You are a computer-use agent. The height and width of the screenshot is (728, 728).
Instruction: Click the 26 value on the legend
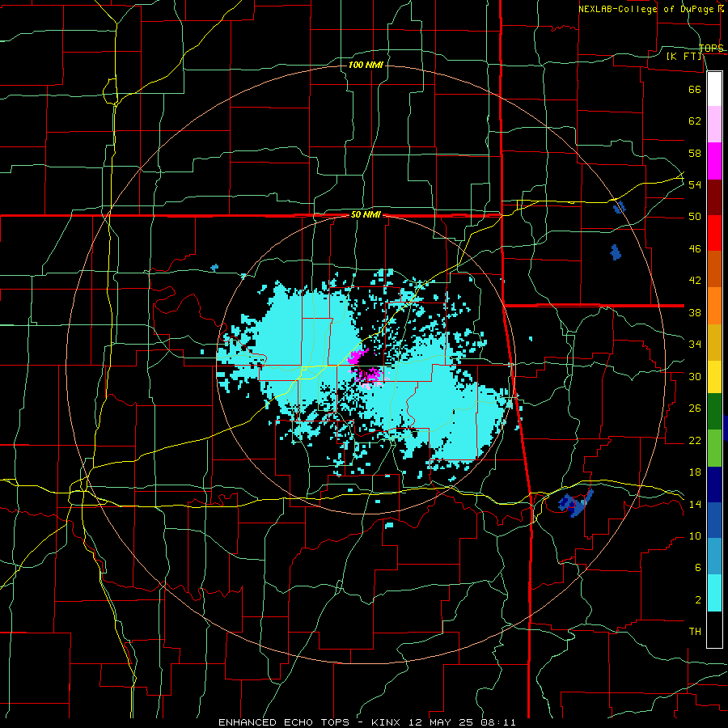click(x=695, y=408)
